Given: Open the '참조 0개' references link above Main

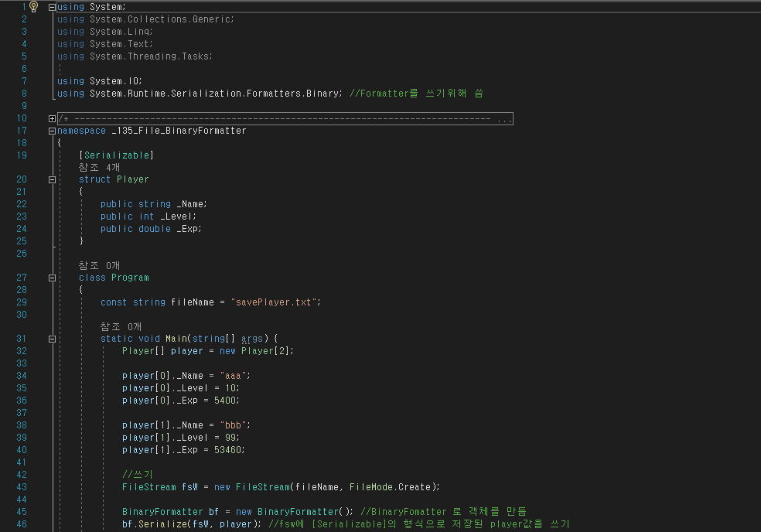Looking at the screenshot, I should point(121,326).
